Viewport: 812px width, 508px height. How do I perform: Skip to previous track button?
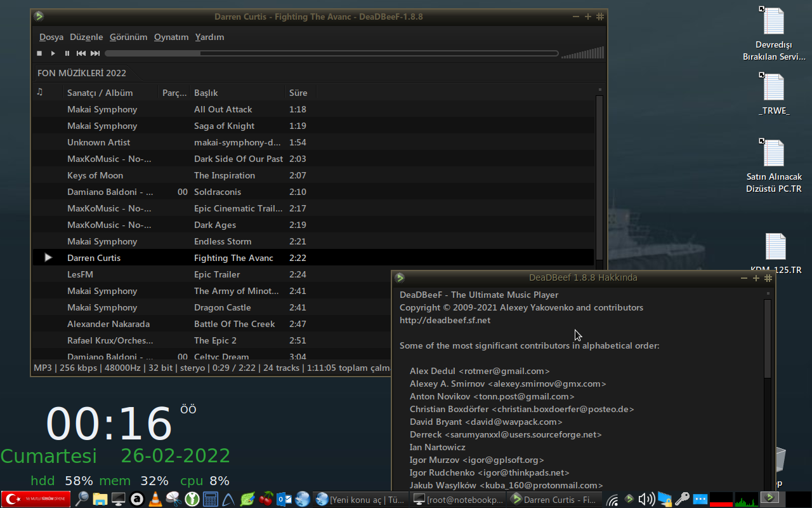(x=81, y=54)
